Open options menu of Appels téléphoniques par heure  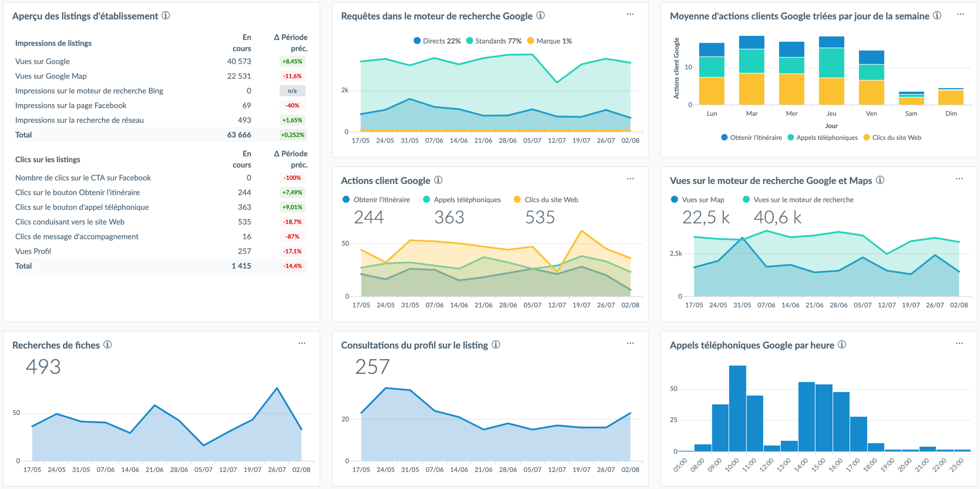pos(959,344)
